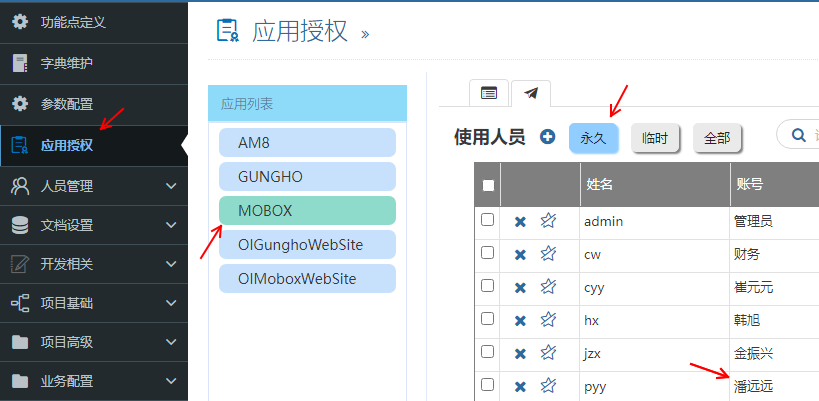Click delete X icon for admin row
Screen dimensions: 819x401
click(520, 222)
